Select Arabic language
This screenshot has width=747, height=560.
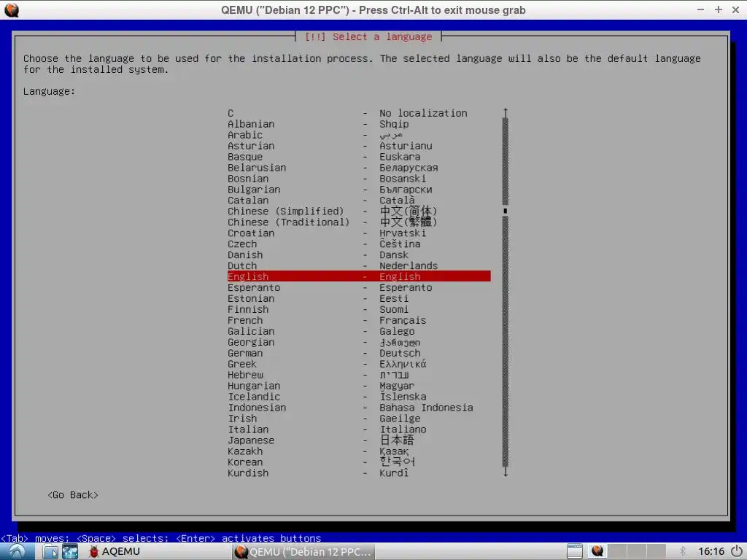pyautogui.click(x=359, y=135)
